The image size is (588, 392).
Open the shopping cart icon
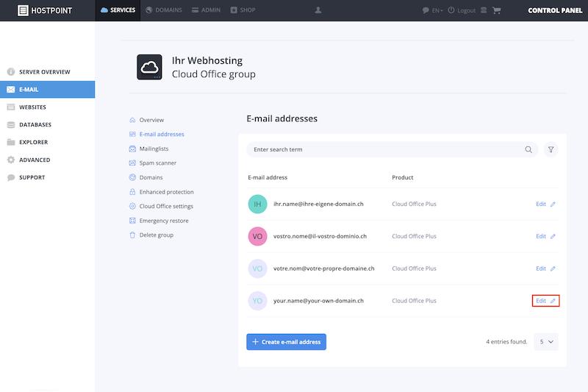[x=497, y=10]
